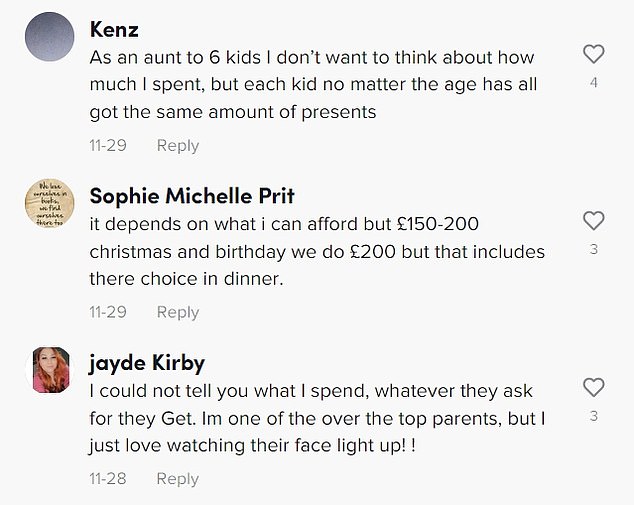Click the like count under jayde Kirby's heart
The width and height of the screenshot is (634, 505).
point(593,415)
